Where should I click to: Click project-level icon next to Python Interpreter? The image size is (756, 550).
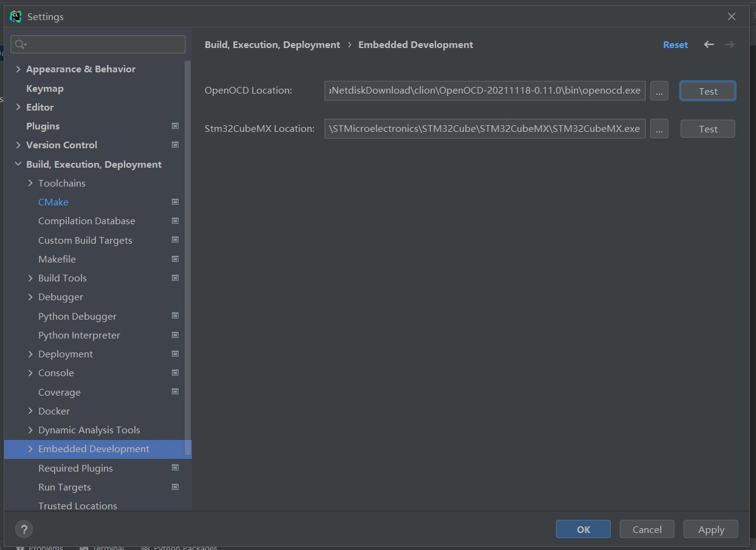[x=175, y=335]
